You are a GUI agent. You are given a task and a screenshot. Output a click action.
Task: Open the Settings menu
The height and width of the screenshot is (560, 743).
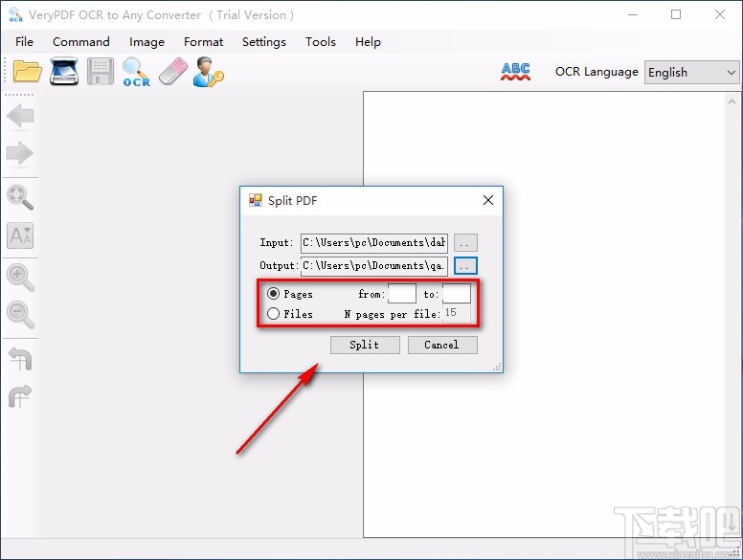pos(264,42)
